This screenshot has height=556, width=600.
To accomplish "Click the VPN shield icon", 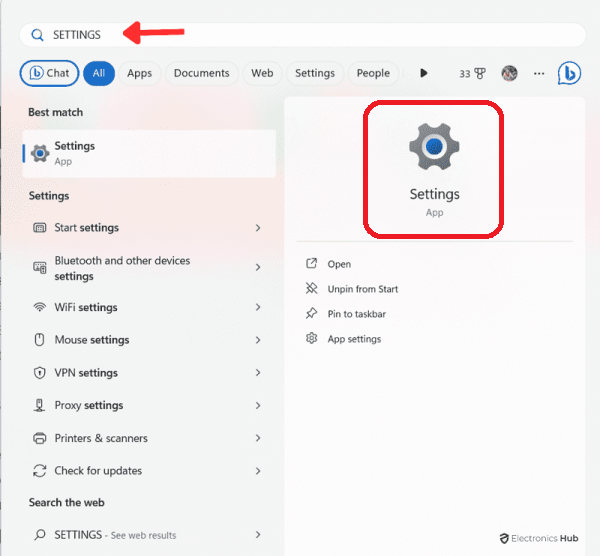I will [x=40, y=373].
